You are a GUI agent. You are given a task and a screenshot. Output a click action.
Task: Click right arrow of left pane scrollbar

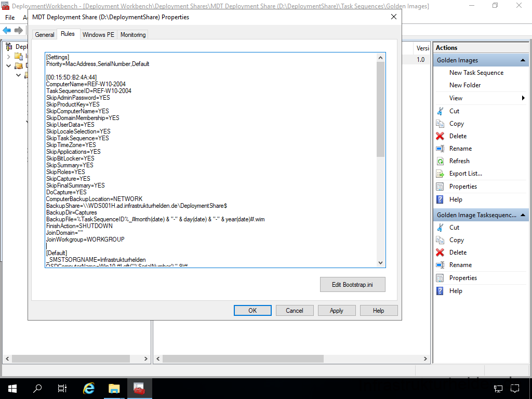(x=145, y=358)
